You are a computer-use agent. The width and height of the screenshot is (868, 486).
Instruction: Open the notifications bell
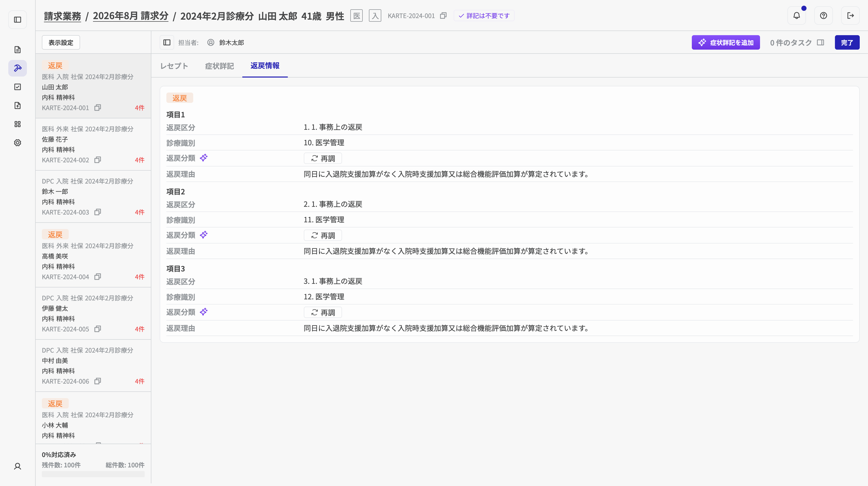pyautogui.click(x=796, y=16)
